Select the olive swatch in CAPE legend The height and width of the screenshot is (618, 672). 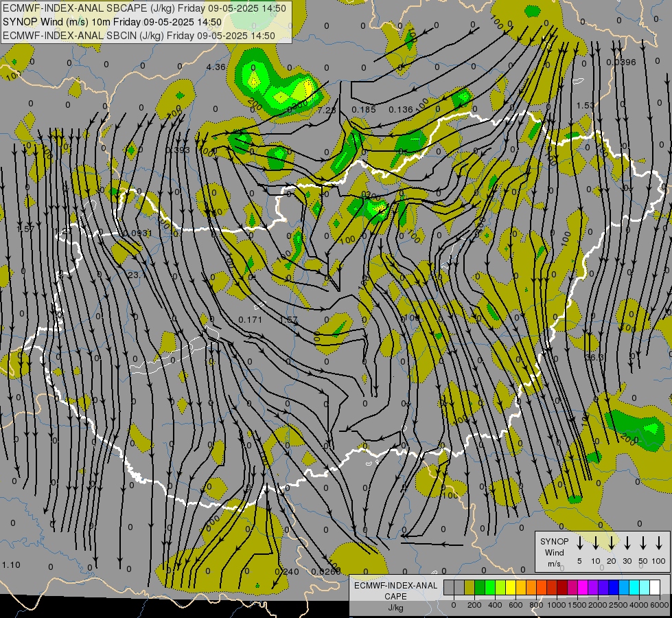tap(470, 588)
